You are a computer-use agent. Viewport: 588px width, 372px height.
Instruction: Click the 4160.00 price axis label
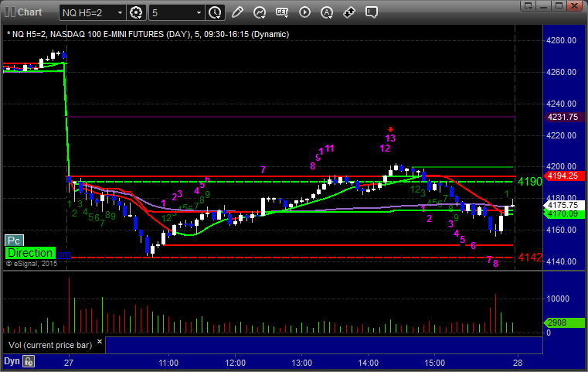tap(562, 230)
